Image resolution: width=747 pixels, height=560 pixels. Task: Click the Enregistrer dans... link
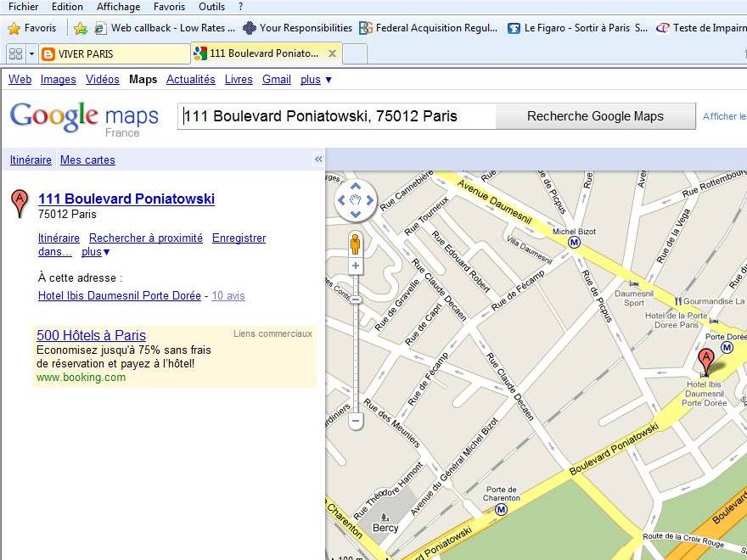pos(239,238)
